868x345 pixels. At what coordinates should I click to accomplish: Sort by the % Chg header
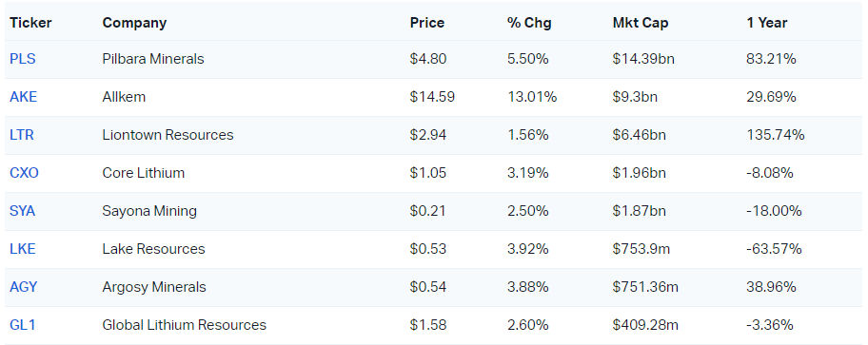[528, 23]
